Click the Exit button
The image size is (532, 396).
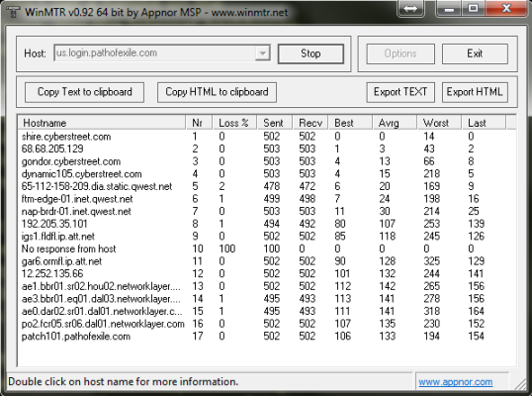[475, 53]
